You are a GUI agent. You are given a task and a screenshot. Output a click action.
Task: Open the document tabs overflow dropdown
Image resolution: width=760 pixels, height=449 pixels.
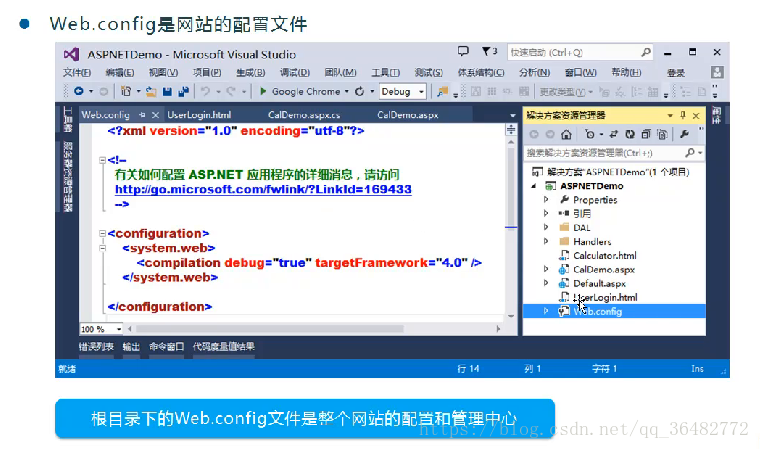coord(512,115)
